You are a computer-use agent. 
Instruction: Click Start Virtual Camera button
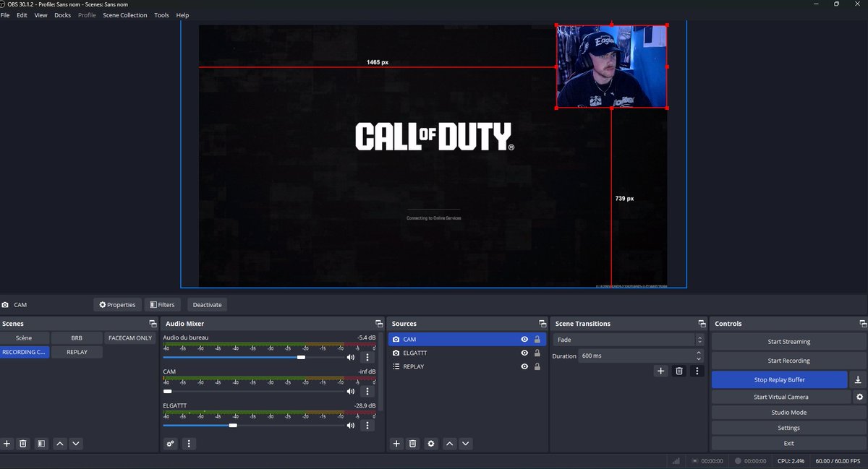[x=780, y=397]
